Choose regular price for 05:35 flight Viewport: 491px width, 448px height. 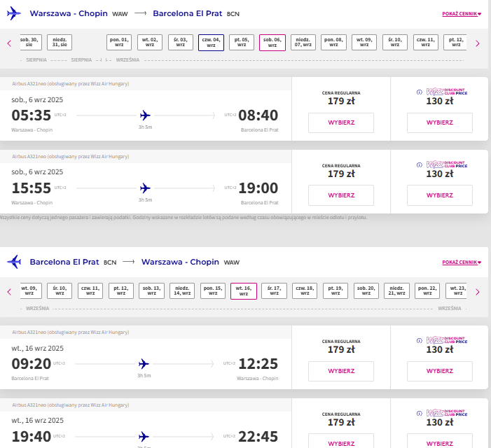(x=341, y=122)
